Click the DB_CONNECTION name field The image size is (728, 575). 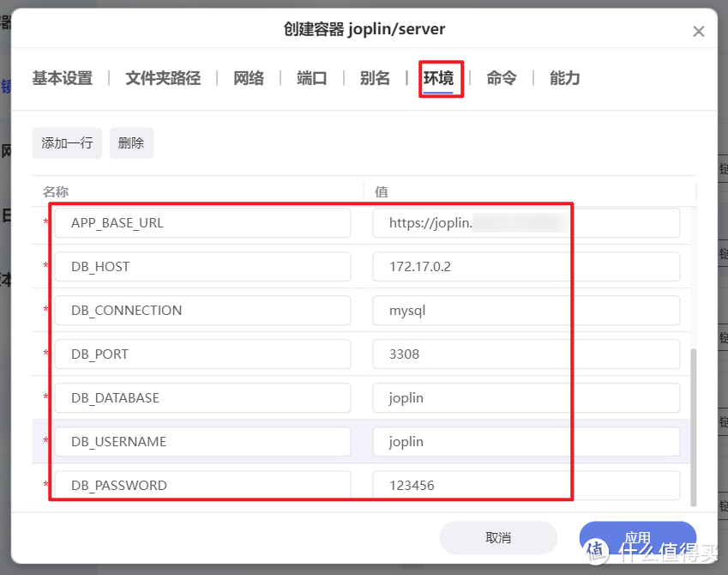pos(202,310)
